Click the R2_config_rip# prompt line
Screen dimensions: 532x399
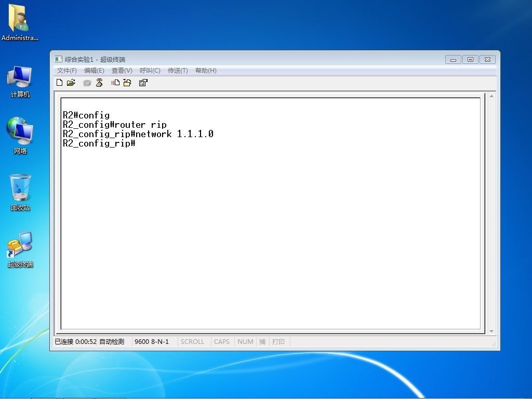pos(99,143)
